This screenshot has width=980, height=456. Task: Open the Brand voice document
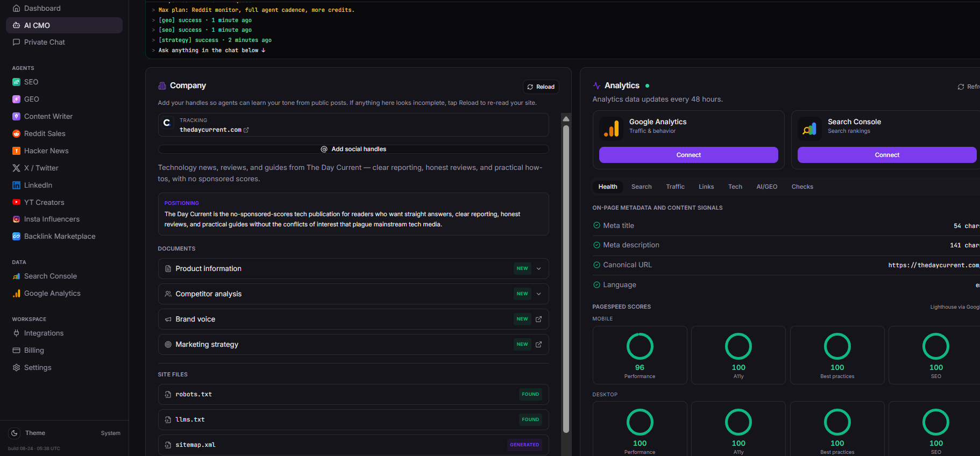coord(353,319)
